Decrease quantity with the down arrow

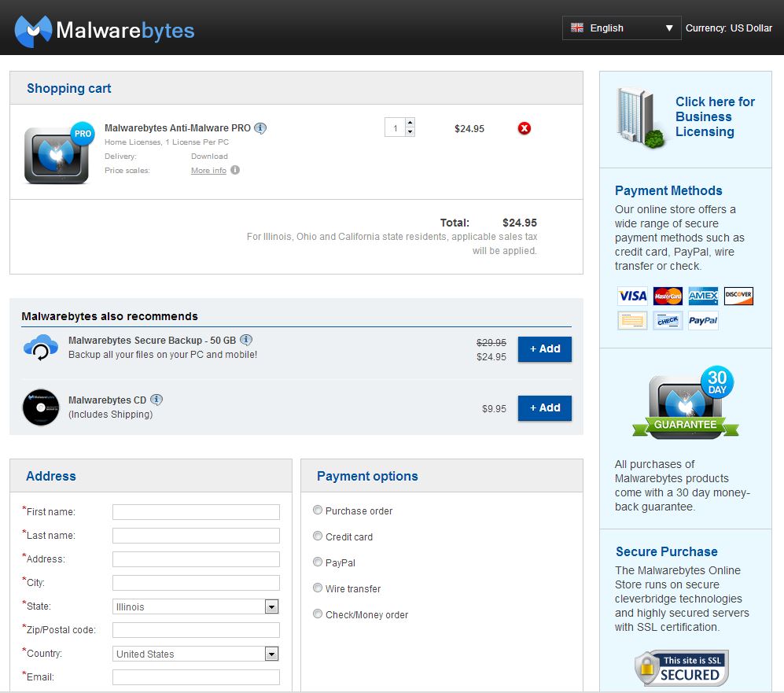[410, 132]
